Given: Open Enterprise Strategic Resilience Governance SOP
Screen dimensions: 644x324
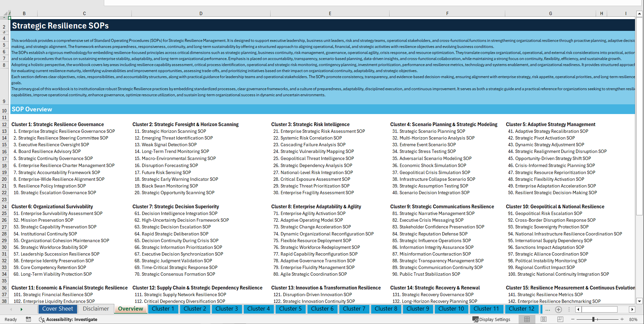Looking at the screenshot, I should coord(64,131).
